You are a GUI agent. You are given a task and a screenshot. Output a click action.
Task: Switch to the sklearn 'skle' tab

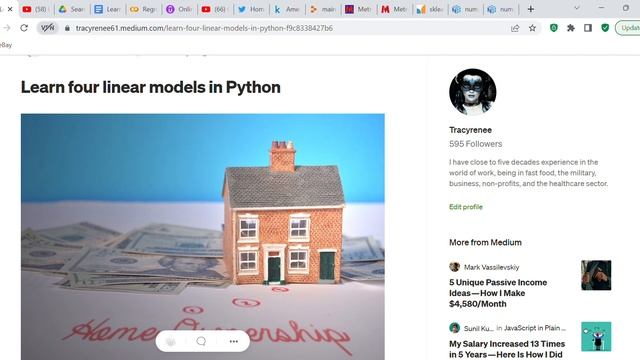point(430,9)
